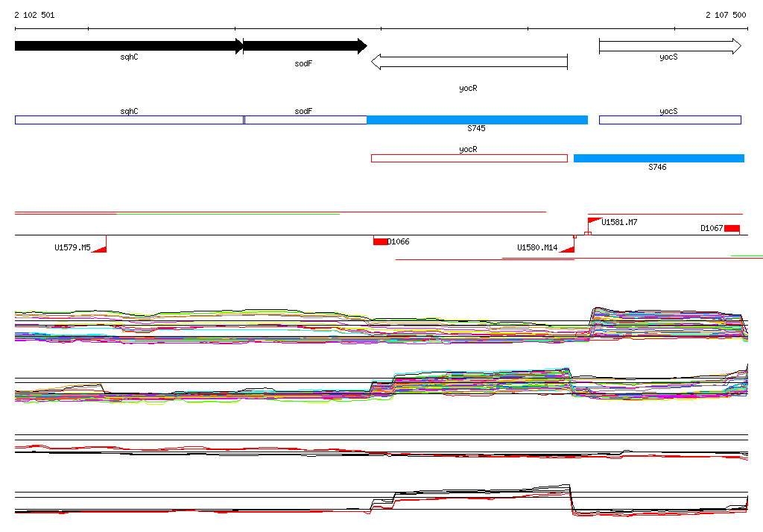Select the yocS white rightward gene arrow
Screen dimensions: 763x532
pyautogui.click(x=670, y=46)
